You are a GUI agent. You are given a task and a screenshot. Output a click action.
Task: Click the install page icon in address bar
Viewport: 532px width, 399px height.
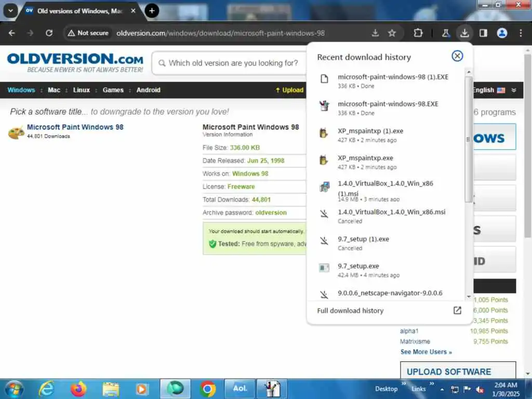[x=375, y=33]
